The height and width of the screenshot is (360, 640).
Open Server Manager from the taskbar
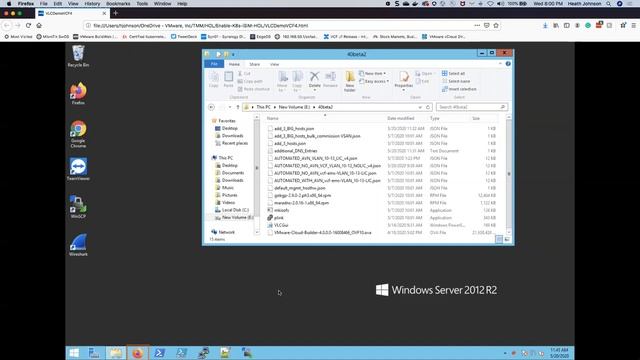click(94, 353)
